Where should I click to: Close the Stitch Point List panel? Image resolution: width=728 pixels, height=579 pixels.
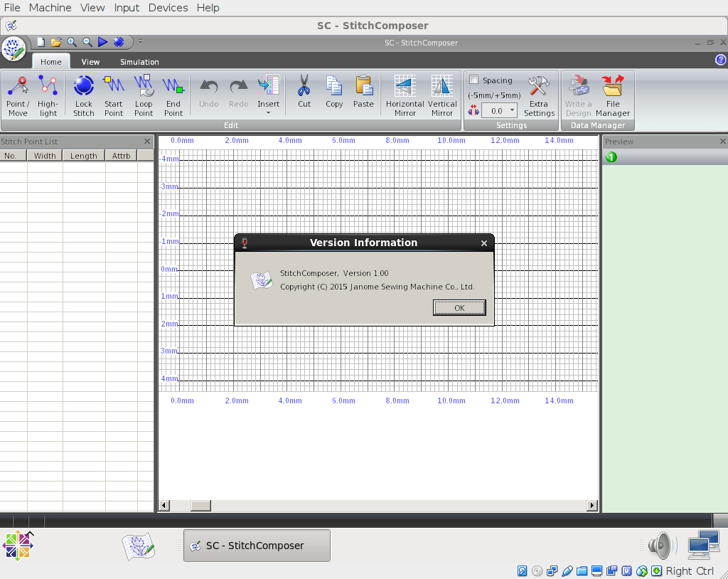[x=147, y=142]
